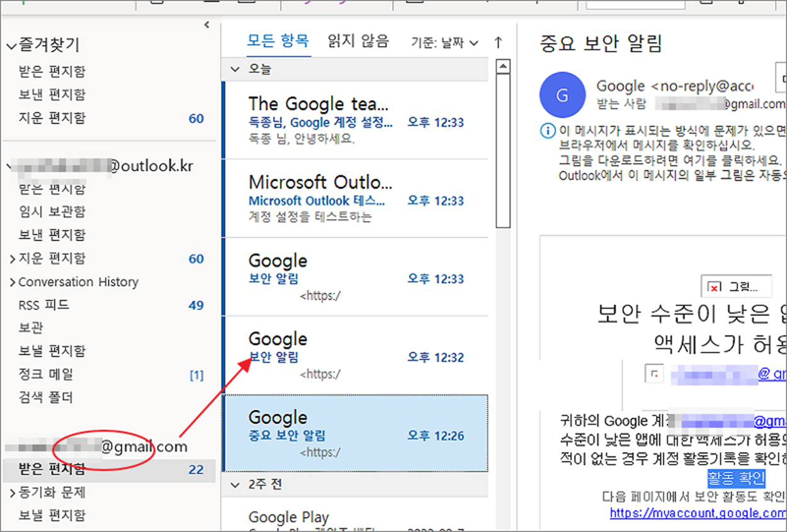Collapse the folder pane with the arrow

coord(206,25)
